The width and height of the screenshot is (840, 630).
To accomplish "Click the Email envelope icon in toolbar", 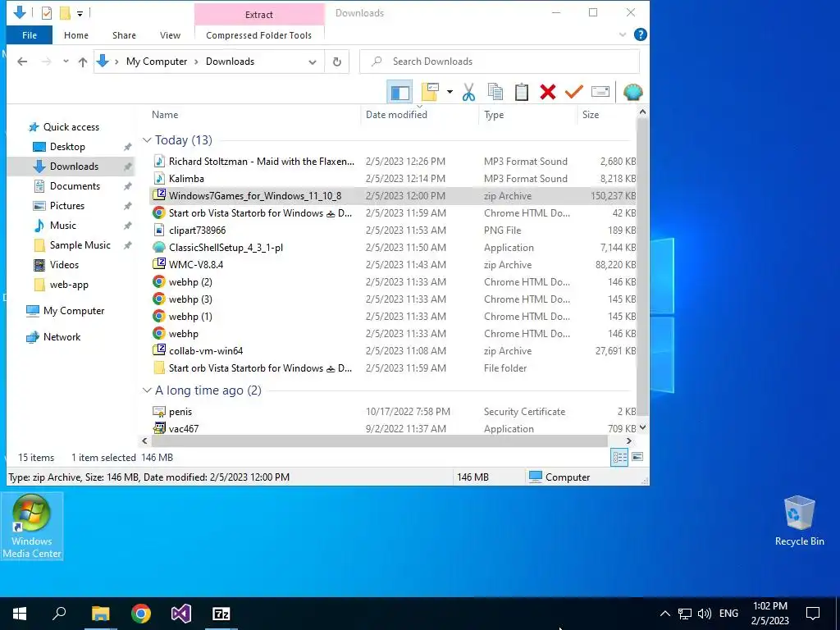I will [x=600, y=92].
